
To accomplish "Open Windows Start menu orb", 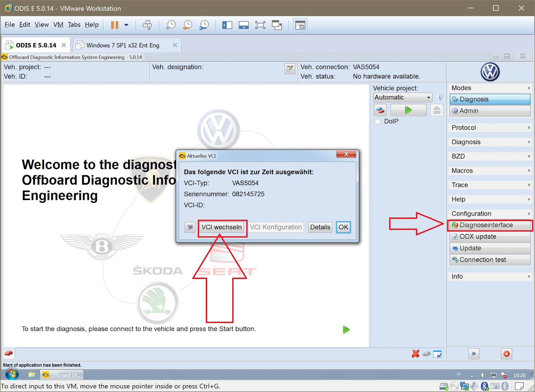I will [12, 375].
